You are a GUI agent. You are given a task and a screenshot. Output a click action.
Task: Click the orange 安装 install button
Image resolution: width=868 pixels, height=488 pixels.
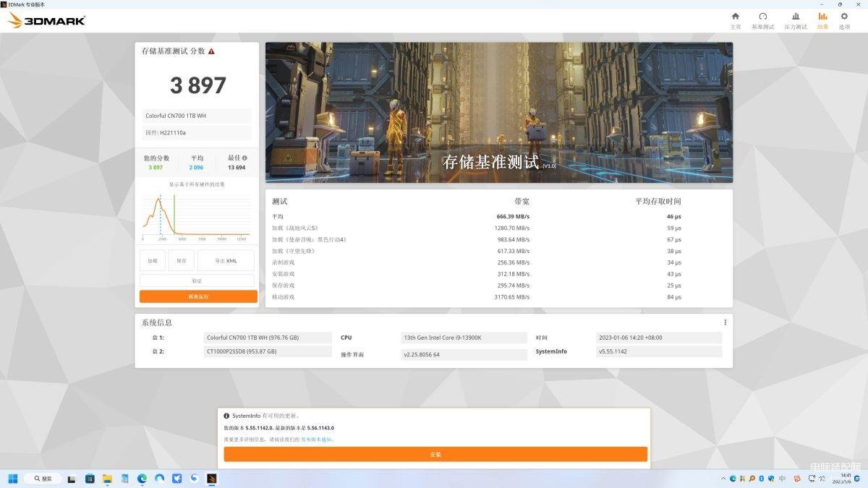click(x=435, y=454)
